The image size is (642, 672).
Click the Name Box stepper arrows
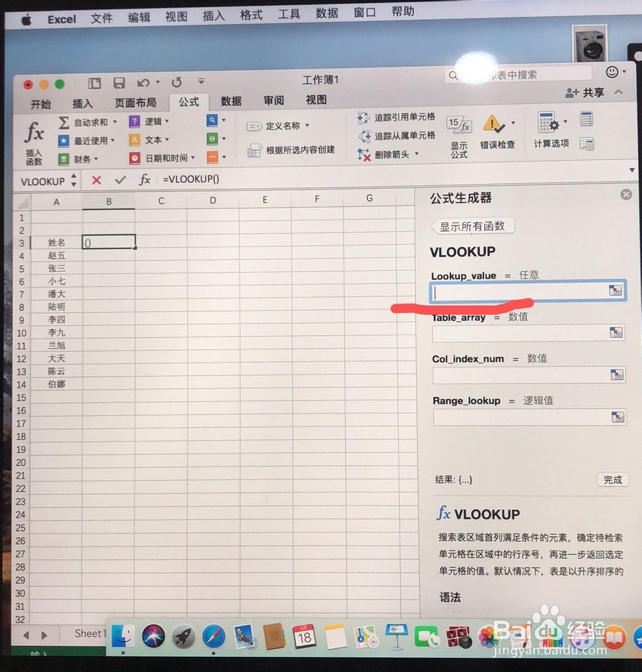[x=74, y=180]
